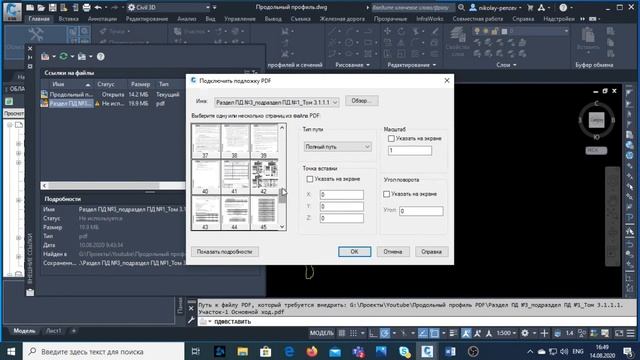640x360 pixels.
Task: Toggle polar tracking icon in status bar
Action: point(385,333)
